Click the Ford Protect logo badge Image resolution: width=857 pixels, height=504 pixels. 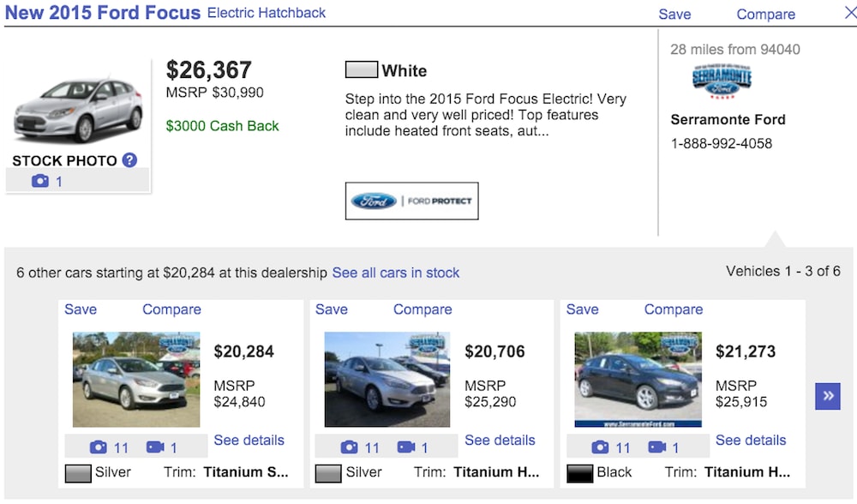(x=411, y=201)
